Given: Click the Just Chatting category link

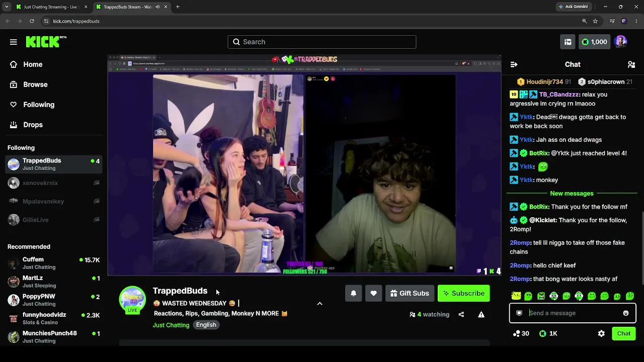Looking at the screenshot, I should click(x=171, y=325).
